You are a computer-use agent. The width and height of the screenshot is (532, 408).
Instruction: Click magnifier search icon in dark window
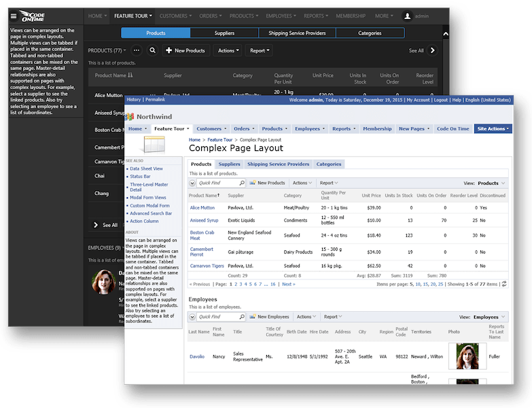(x=153, y=50)
